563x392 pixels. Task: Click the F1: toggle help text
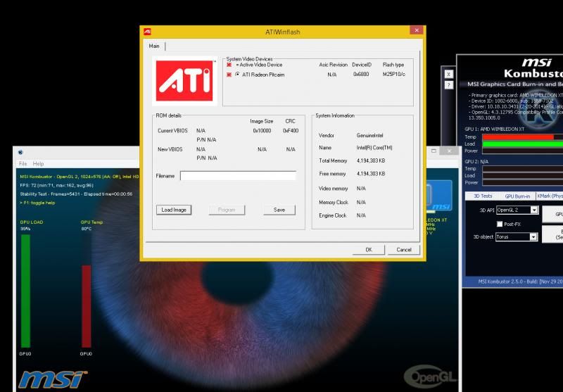(x=37, y=203)
